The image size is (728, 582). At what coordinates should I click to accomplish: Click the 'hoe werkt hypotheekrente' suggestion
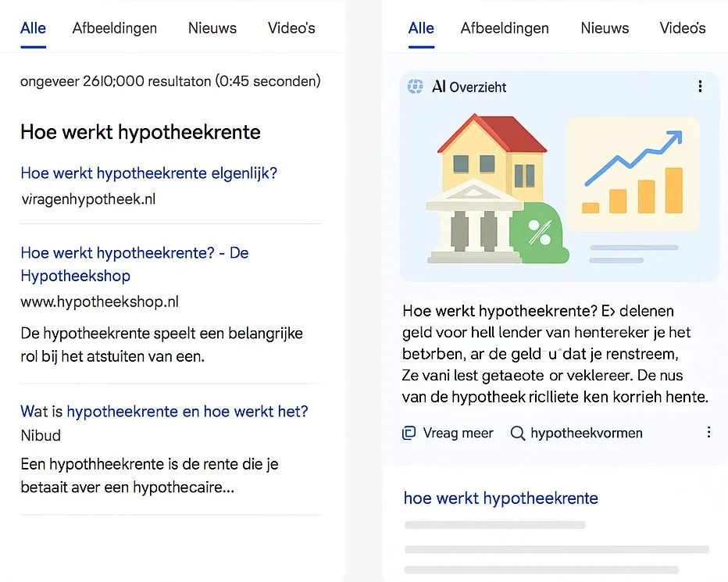[501, 498]
